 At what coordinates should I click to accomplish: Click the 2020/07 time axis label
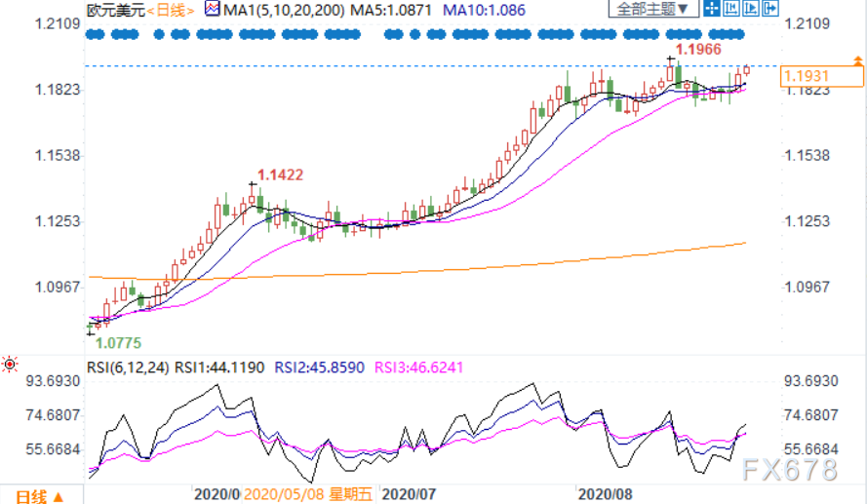[x=409, y=494]
